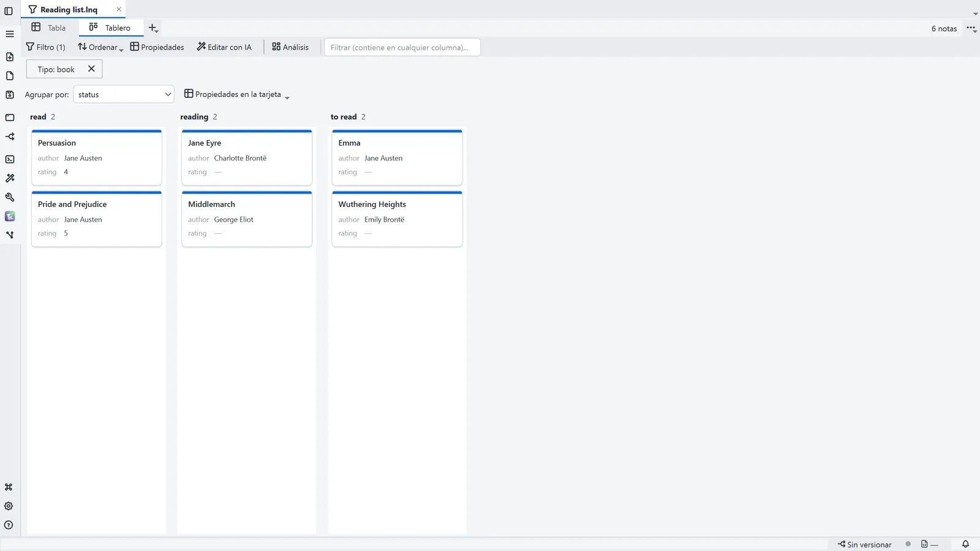Click the blank document icon in sidebar
The width and height of the screenshot is (980, 551).
(x=10, y=76)
